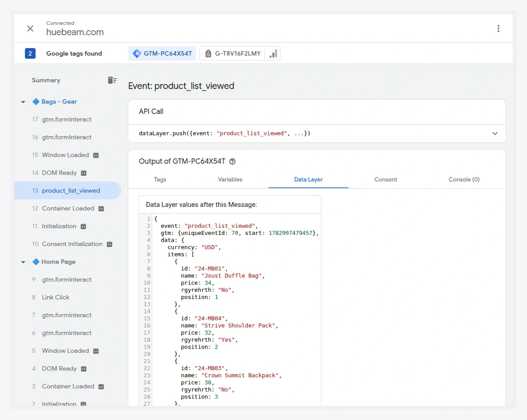Switch to the Data Layer tab
527x420 pixels.
coord(308,179)
